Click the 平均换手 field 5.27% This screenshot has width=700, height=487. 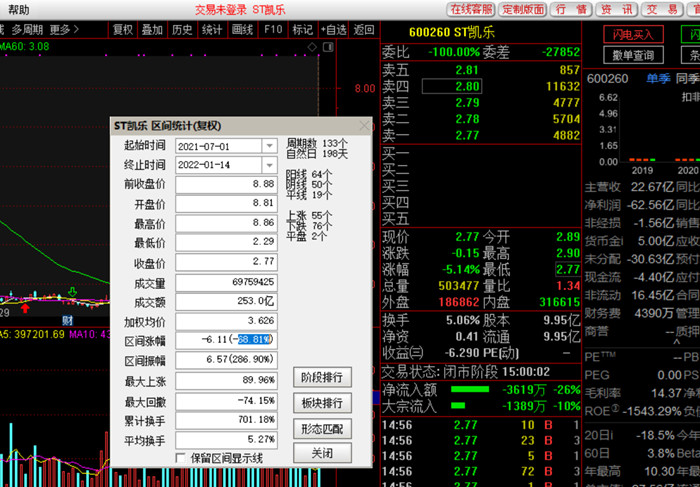(x=226, y=440)
